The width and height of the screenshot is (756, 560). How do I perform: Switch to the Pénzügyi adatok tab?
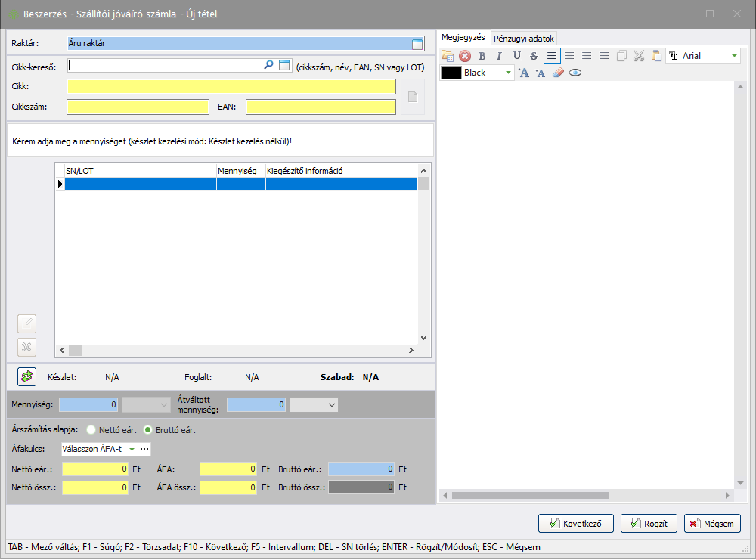pos(524,38)
